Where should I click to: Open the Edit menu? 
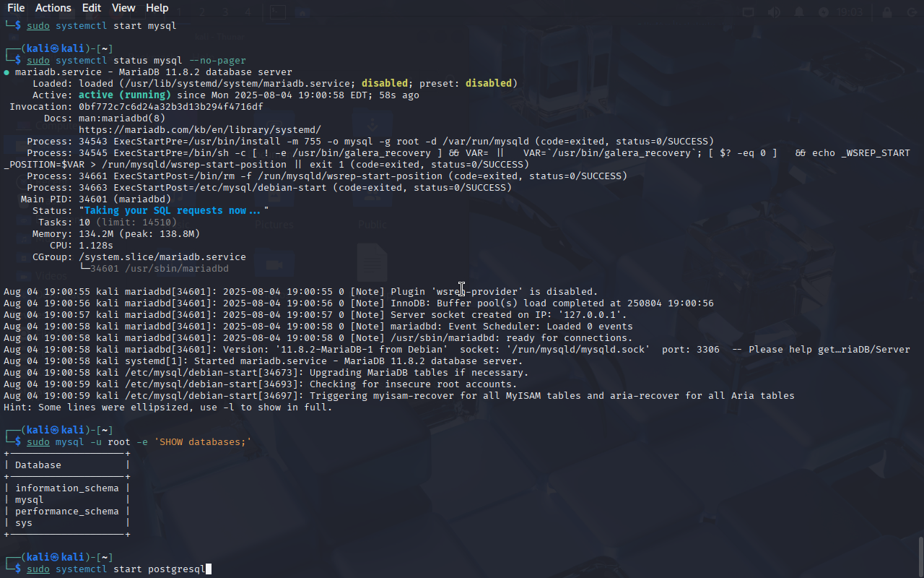coord(92,8)
